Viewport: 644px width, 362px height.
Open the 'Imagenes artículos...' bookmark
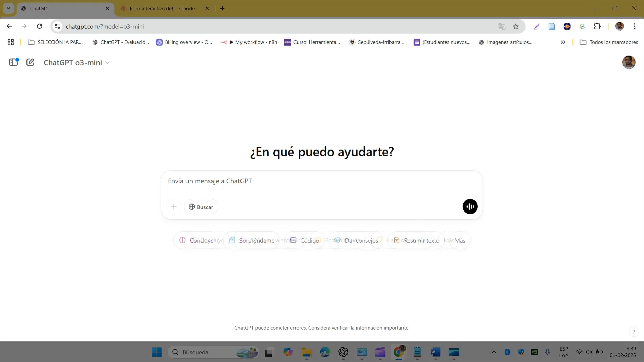point(505,42)
